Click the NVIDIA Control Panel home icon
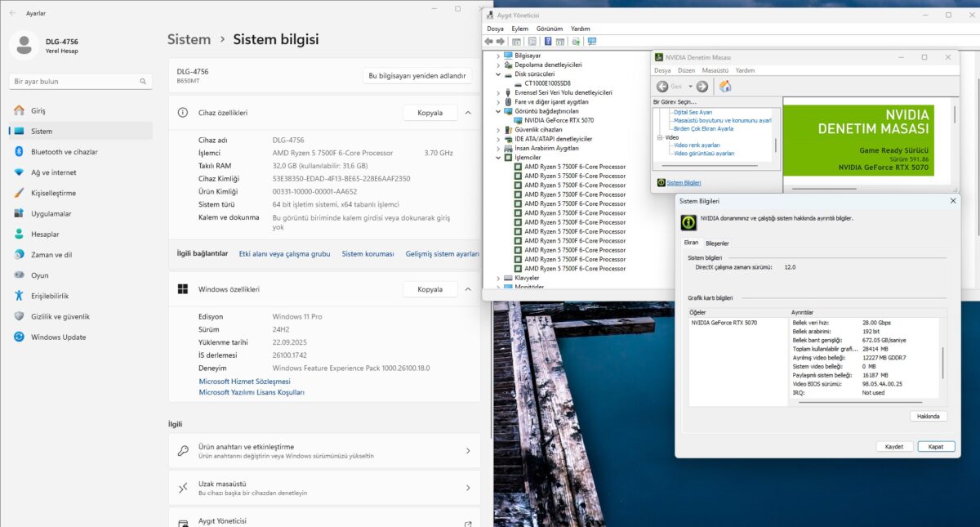980x527 pixels. (725, 87)
